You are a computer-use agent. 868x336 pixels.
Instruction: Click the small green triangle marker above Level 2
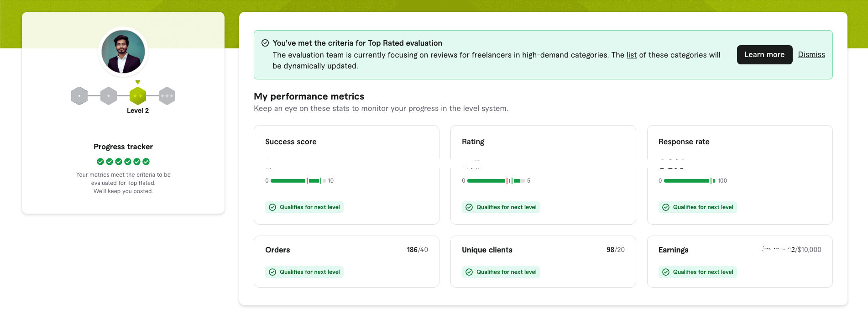138,83
